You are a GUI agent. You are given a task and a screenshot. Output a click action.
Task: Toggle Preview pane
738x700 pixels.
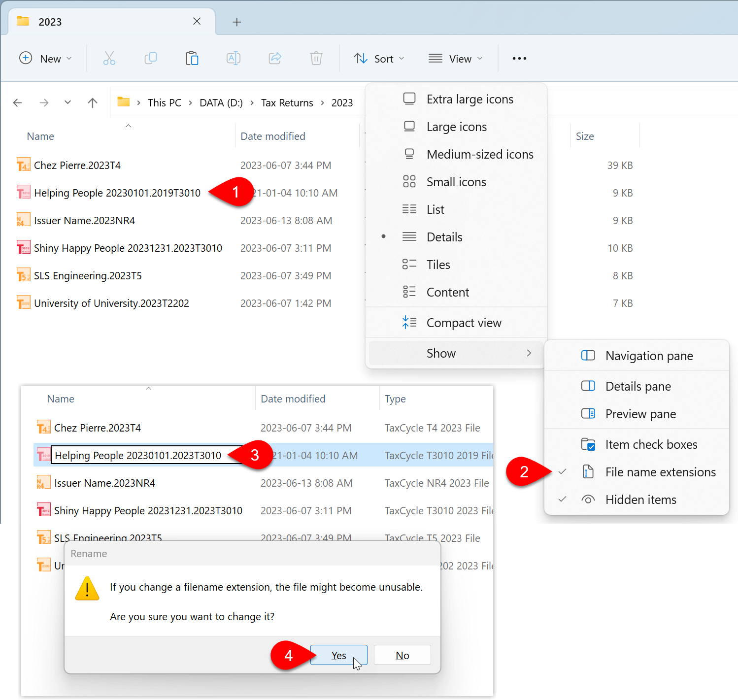pos(637,414)
